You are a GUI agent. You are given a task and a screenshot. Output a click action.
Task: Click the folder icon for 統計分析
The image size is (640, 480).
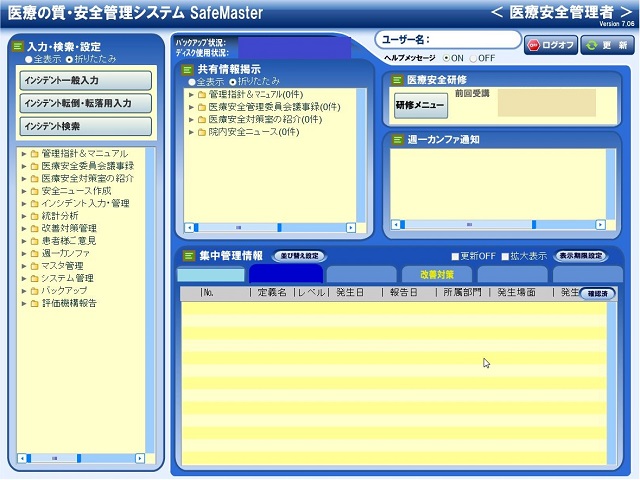point(35,216)
